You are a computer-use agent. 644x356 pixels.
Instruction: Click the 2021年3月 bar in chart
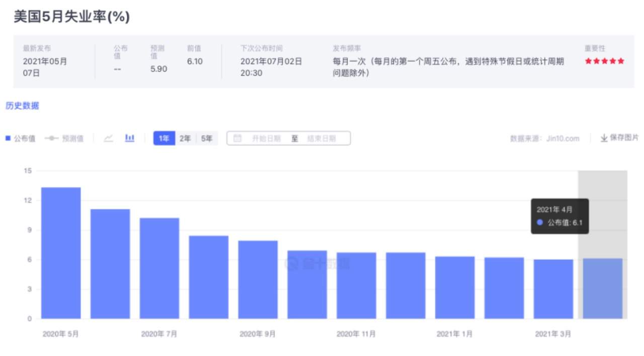(x=553, y=289)
